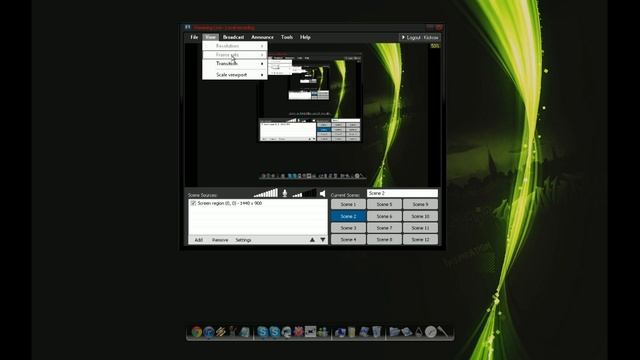Open the Broadcast menu
Screen dimensions: 640x360
(x=233, y=37)
